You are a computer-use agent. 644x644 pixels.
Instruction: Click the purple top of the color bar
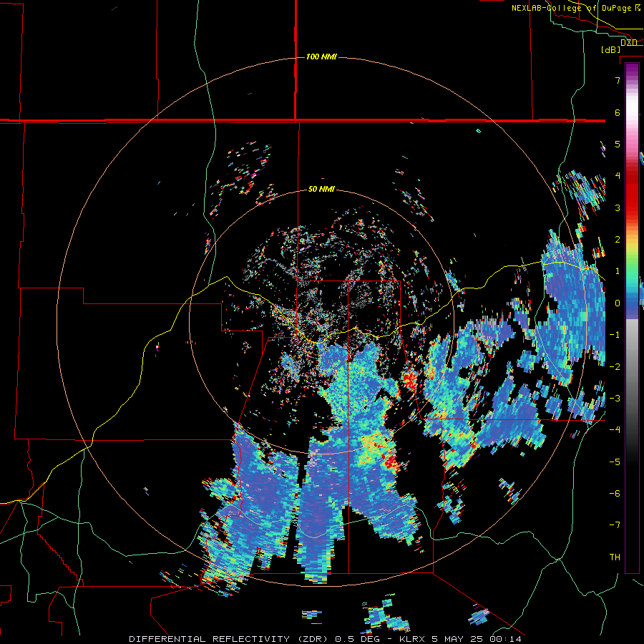(632, 71)
